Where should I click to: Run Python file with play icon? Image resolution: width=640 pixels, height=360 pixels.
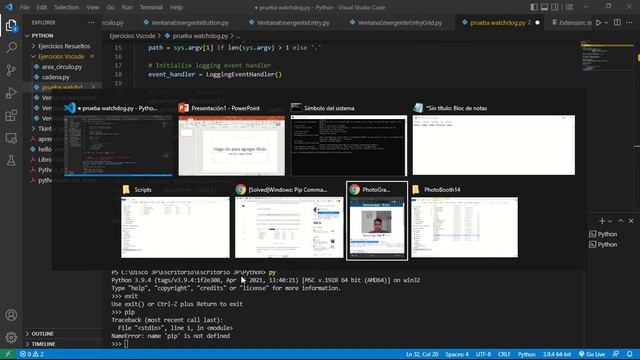coord(598,23)
